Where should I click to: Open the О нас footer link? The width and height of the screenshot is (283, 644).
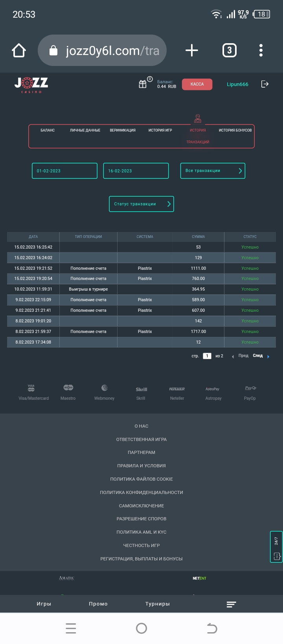[141, 426]
